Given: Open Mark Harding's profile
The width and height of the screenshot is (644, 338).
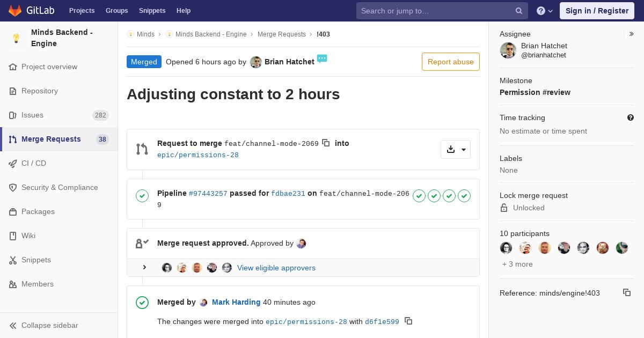Looking at the screenshot, I should pyautogui.click(x=236, y=302).
